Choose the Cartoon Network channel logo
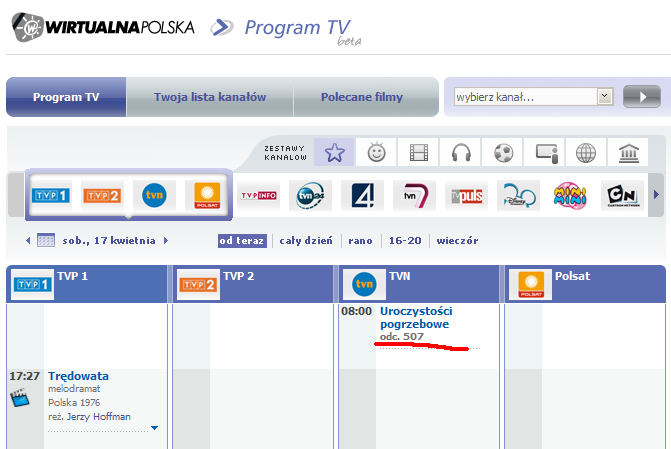Viewport: 671px width, 449px height. (622, 196)
